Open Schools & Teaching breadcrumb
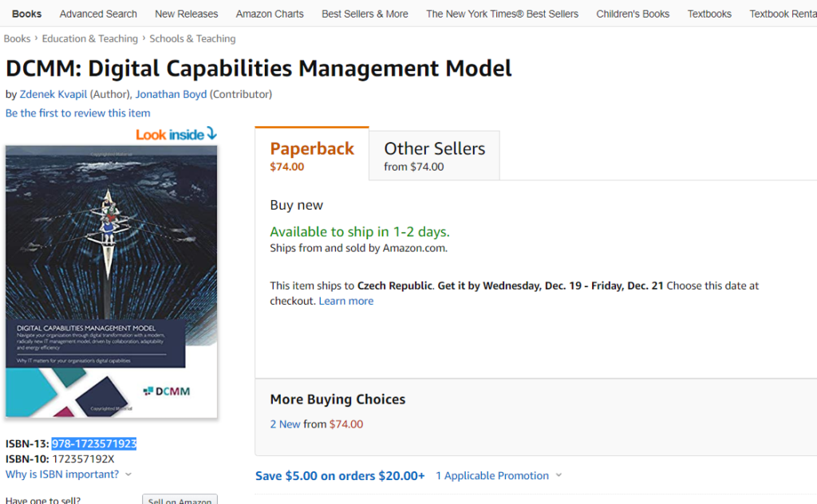The image size is (817, 504). tap(192, 38)
